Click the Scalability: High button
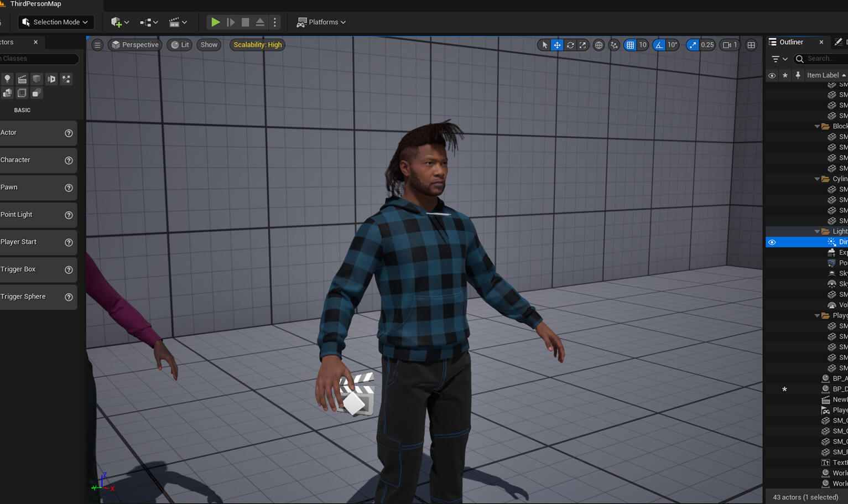848x504 pixels. 257,45
